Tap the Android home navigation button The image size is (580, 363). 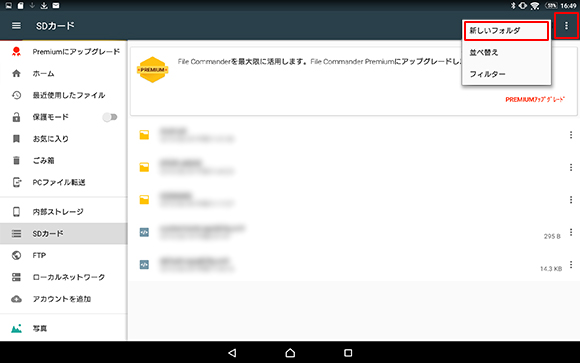click(x=290, y=353)
